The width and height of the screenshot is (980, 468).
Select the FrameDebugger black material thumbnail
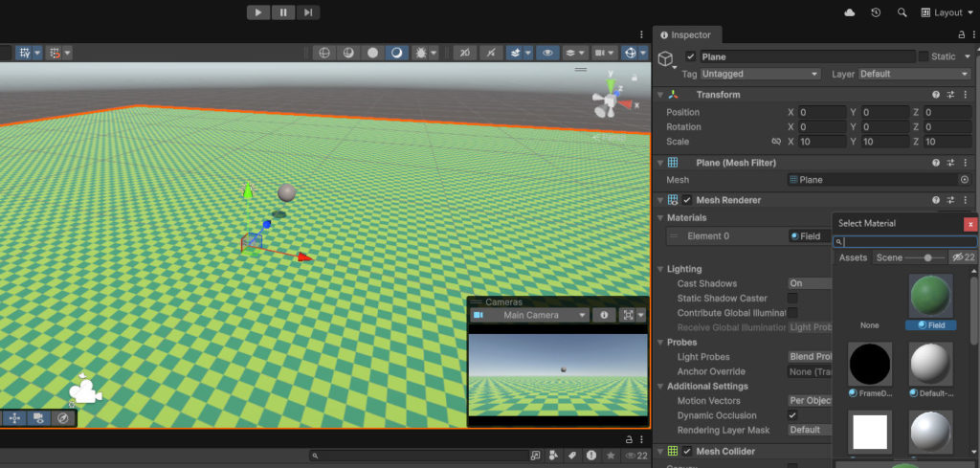[869, 365]
